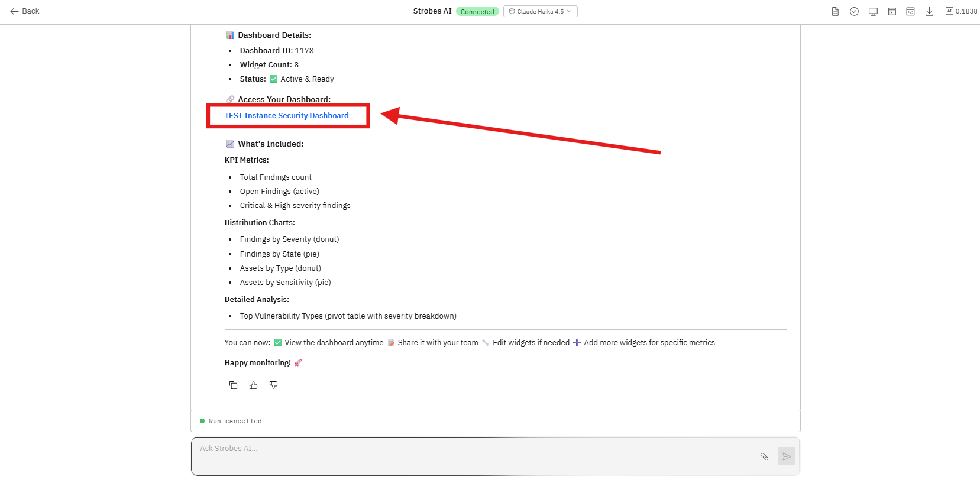Open the TEST Instance Security Dashboard link
Image resolution: width=980 pixels, height=480 pixels.
point(287,116)
